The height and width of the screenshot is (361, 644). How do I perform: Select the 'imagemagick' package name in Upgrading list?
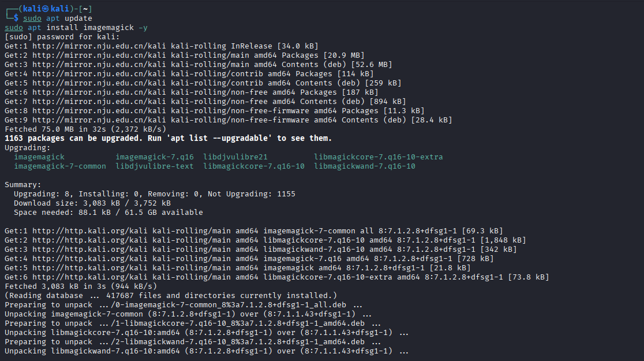(39, 157)
